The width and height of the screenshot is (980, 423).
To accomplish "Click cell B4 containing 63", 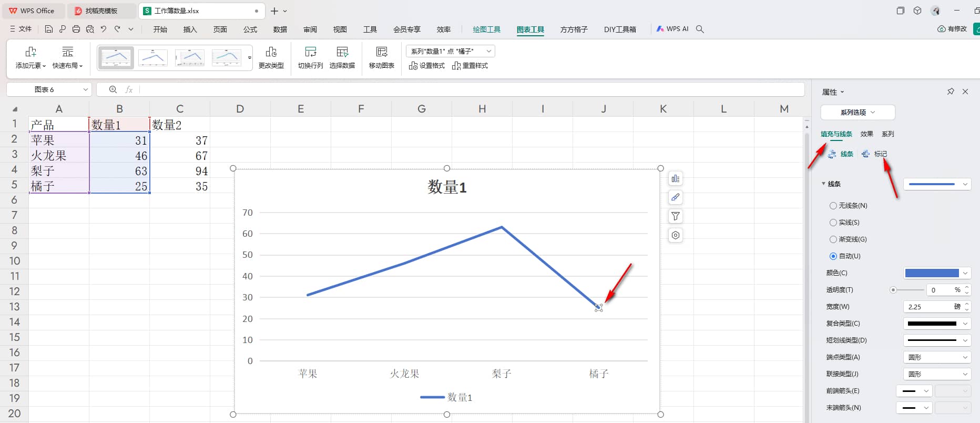I will click(x=119, y=171).
